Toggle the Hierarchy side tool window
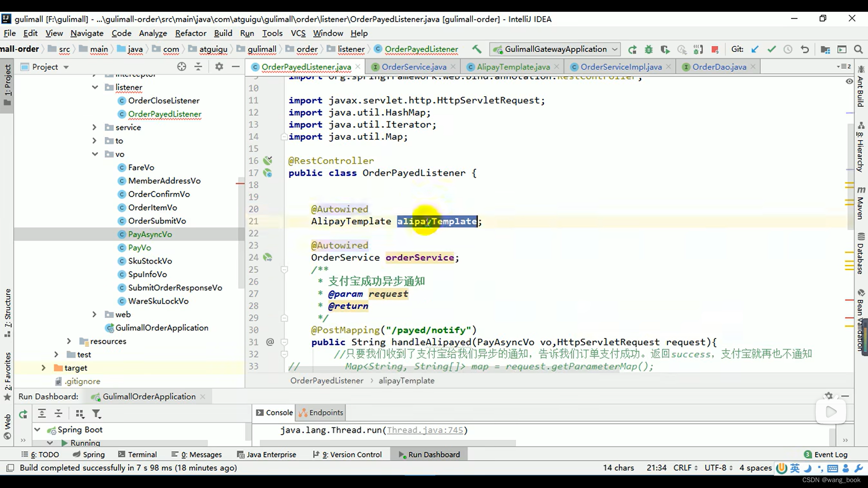The width and height of the screenshot is (868, 488). [x=861, y=147]
